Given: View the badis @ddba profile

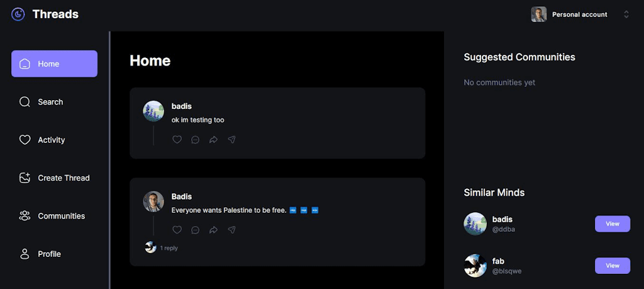Looking at the screenshot, I should pyautogui.click(x=613, y=224).
